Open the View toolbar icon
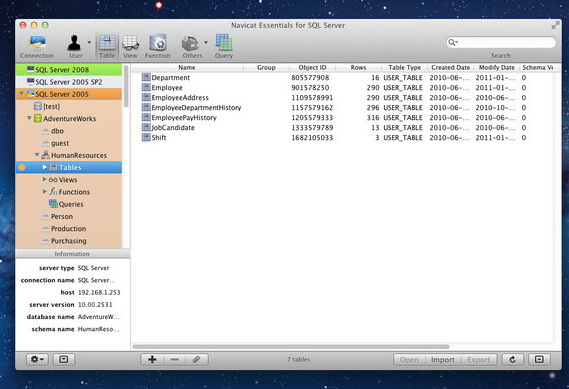Image resolution: width=569 pixels, height=389 pixels. click(130, 47)
